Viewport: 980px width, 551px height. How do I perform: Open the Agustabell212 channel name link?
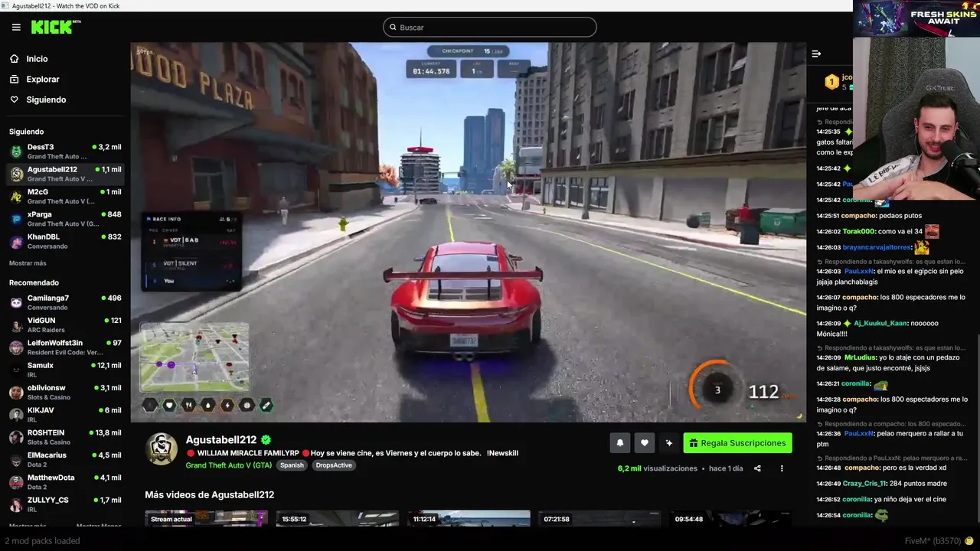coord(221,440)
